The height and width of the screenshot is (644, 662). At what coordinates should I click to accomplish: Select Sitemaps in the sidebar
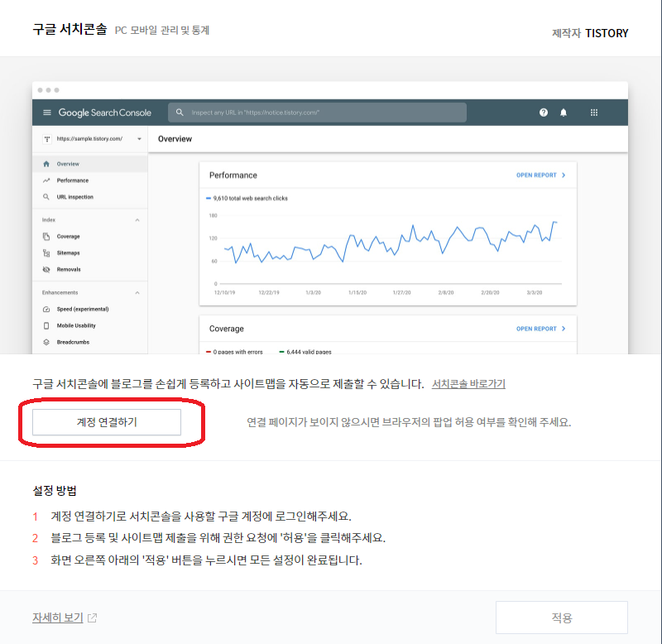90,253
